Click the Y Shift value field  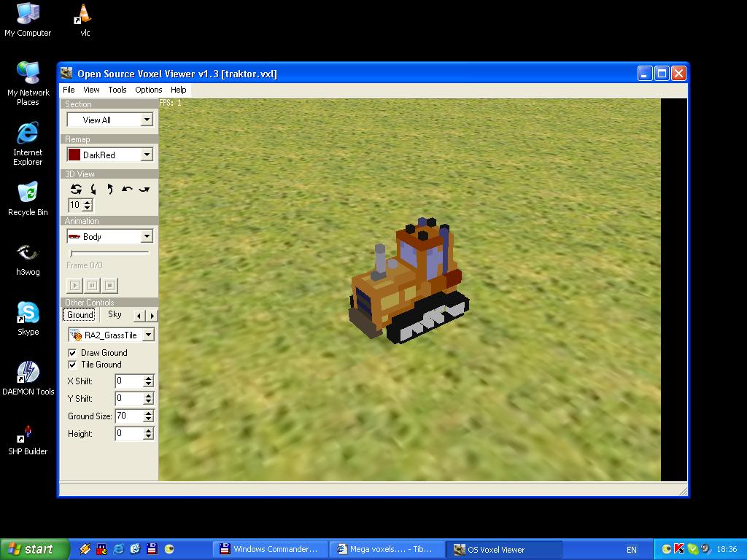[x=129, y=398]
